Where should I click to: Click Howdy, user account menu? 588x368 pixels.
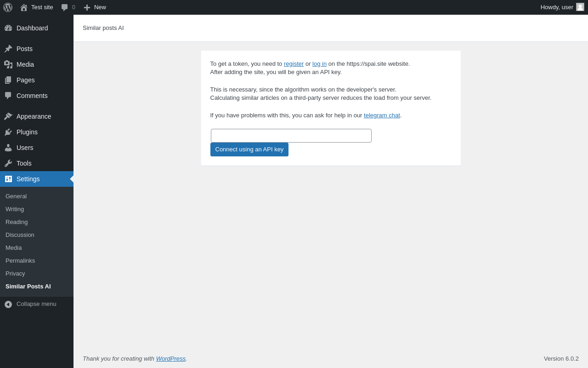[562, 7]
